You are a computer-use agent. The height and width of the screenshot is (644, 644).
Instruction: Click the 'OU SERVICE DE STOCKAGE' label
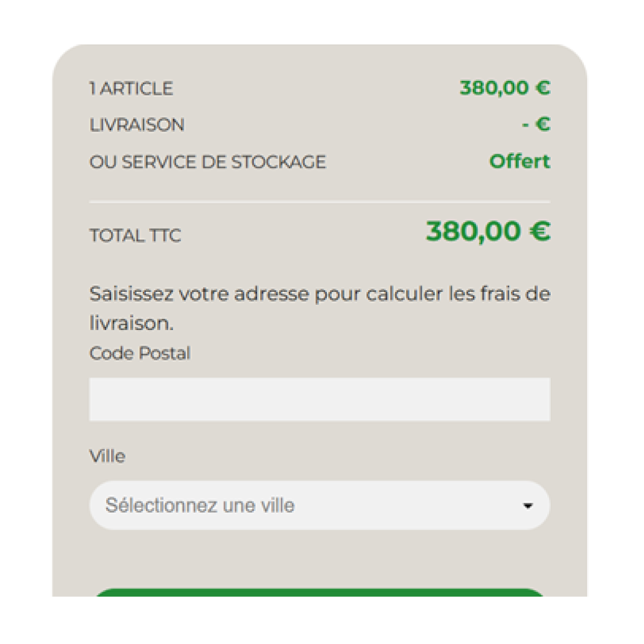(x=208, y=162)
